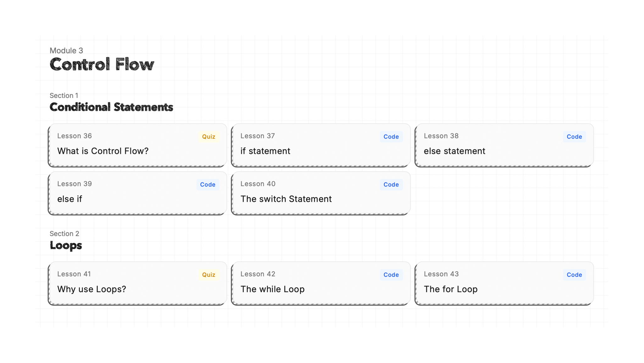Screen dimensions: 644x363
Task: Click the 'Loops' section heading
Action: tap(65, 245)
